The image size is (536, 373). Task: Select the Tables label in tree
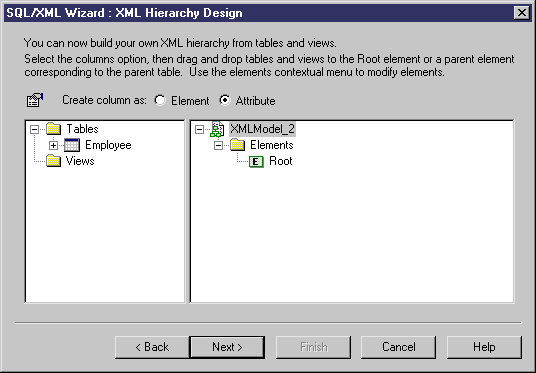pyautogui.click(x=82, y=129)
